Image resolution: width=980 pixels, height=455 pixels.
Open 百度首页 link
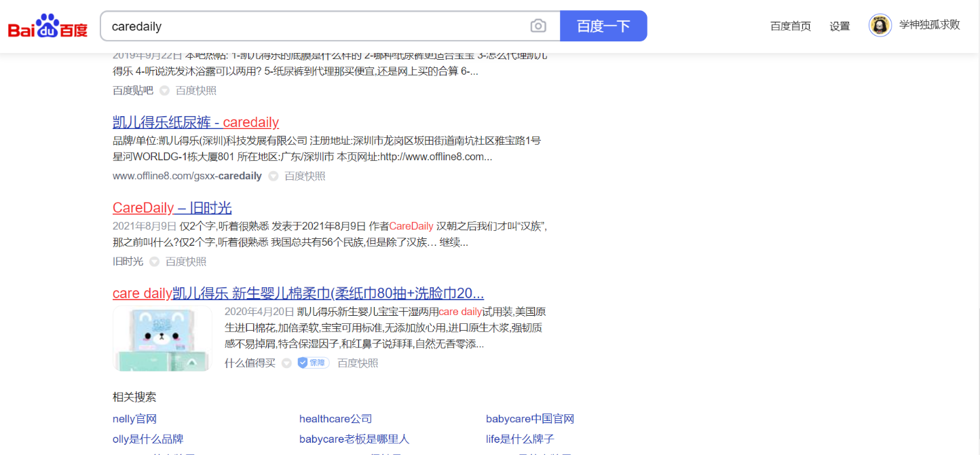pyautogui.click(x=791, y=26)
